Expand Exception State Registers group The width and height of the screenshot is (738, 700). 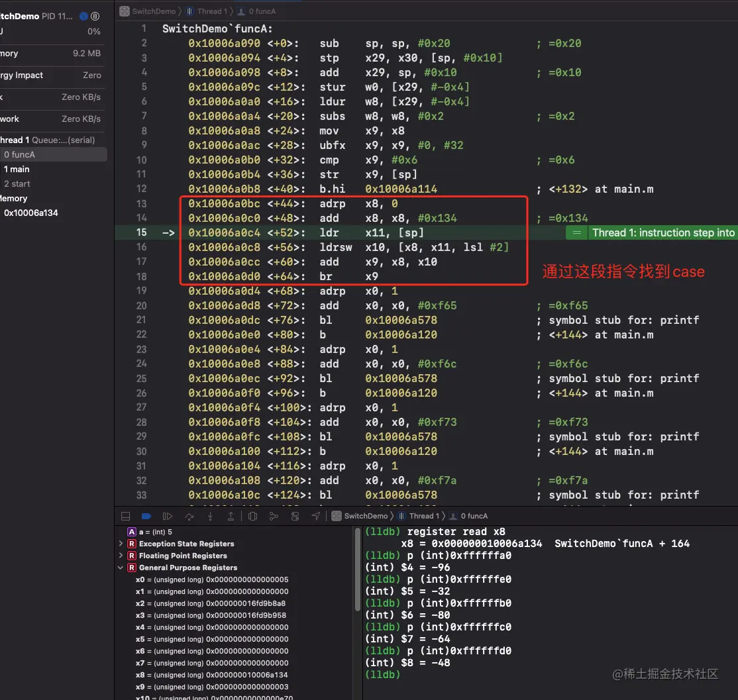[121, 543]
